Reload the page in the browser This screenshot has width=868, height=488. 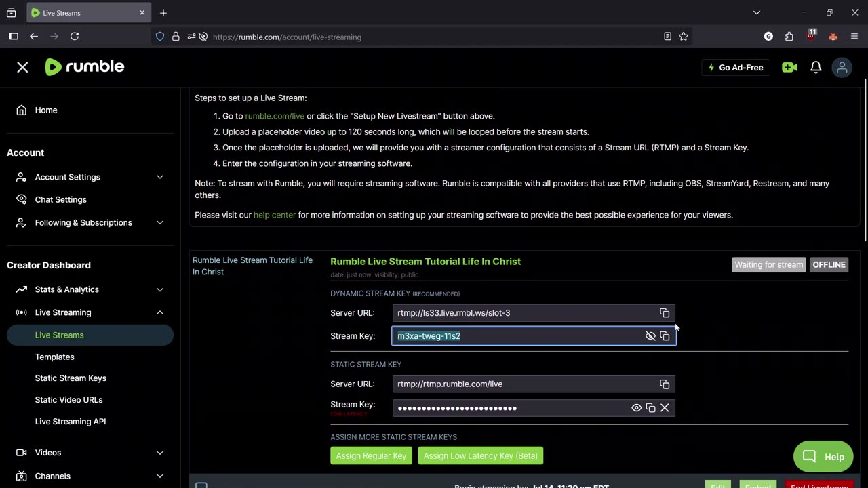75,37
